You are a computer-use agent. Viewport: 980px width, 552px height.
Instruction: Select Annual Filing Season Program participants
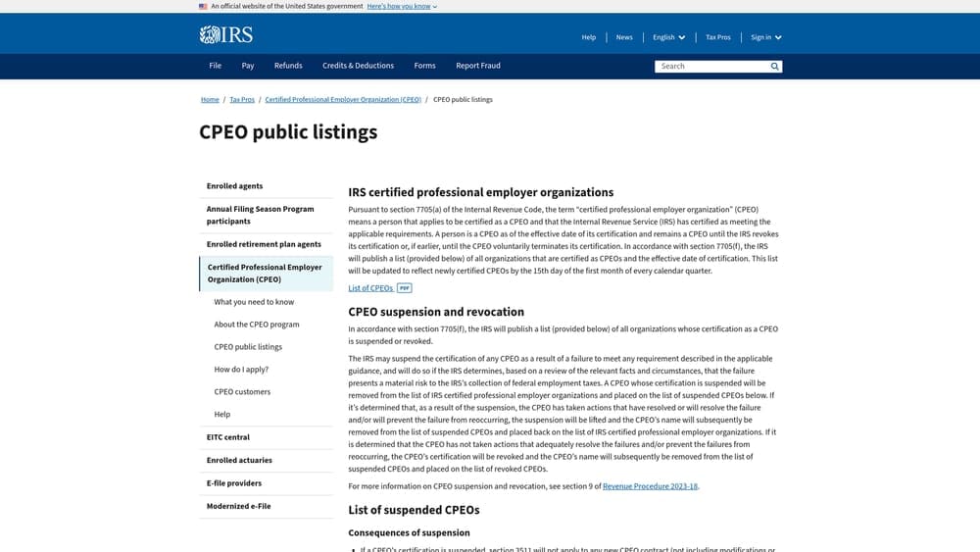pyautogui.click(x=267, y=215)
